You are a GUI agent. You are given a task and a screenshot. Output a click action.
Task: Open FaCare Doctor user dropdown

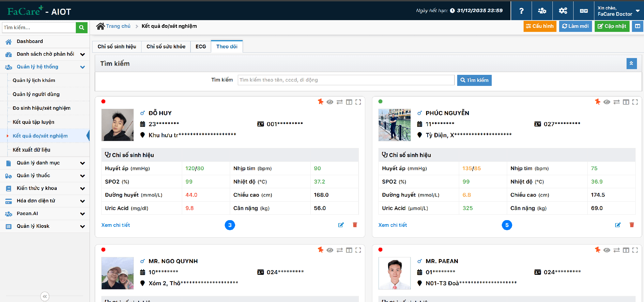(x=619, y=11)
